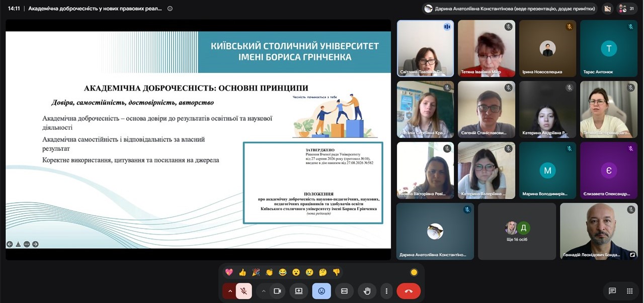Click the 14:11 clock in the top bar

[14, 9]
